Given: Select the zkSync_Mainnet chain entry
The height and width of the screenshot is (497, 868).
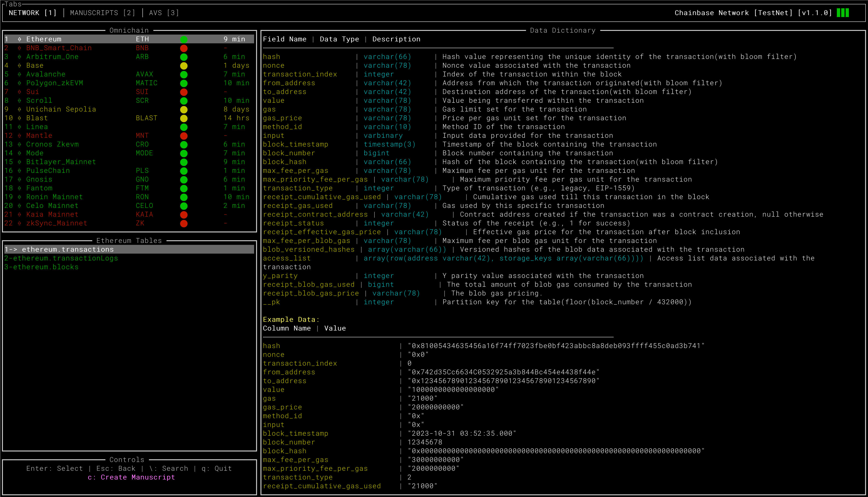Looking at the screenshot, I should coord(129,223).
